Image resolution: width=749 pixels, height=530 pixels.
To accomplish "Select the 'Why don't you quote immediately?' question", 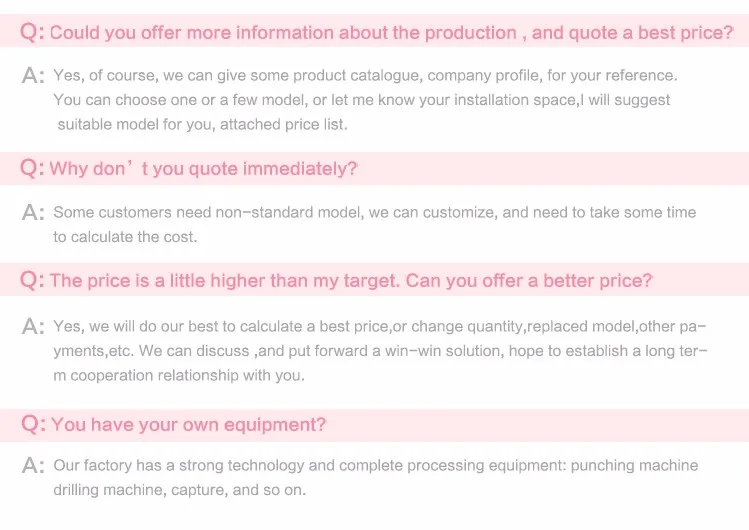I will 203,169.
